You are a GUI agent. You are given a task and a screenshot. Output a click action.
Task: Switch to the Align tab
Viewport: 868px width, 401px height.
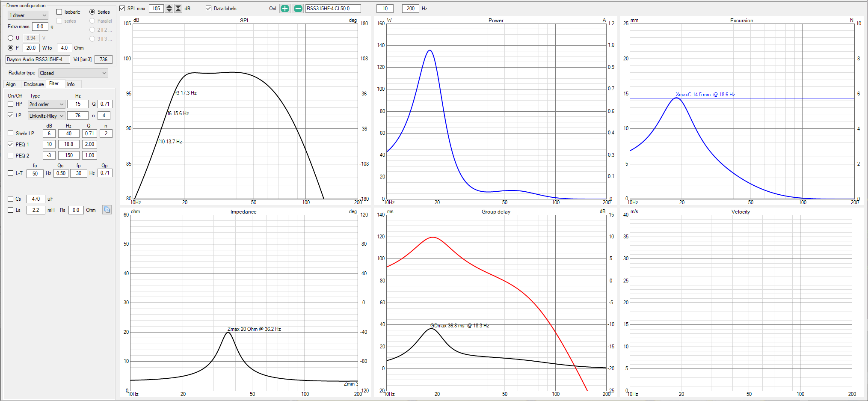pyautogui.click(x=11, y=84)
